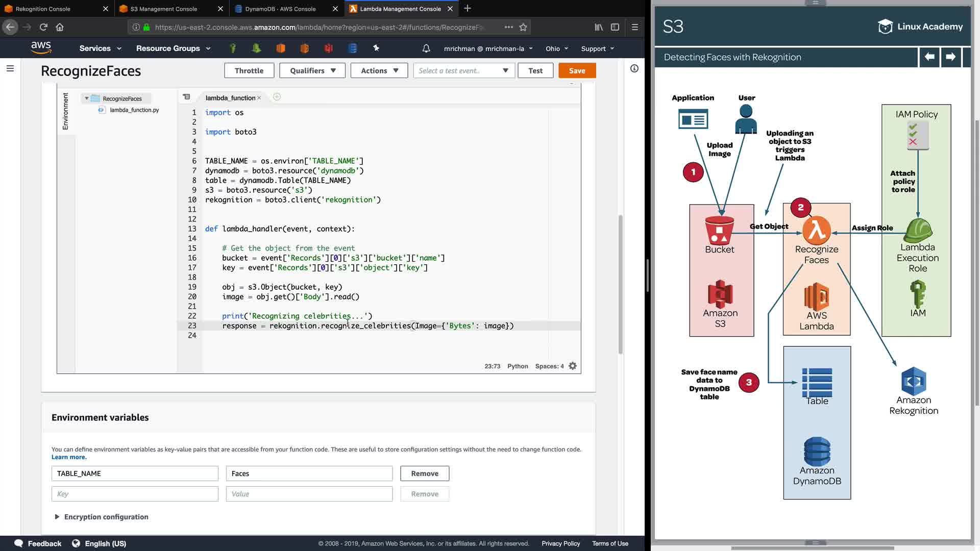Screen dimensions: 980x551
Task: Click the orange Save button
Action: 577,71
